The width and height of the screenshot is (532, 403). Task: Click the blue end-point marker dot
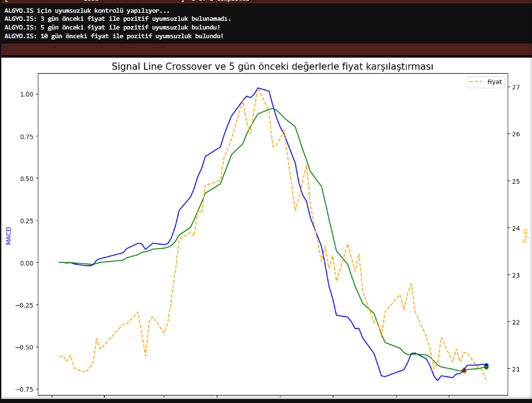486,365
